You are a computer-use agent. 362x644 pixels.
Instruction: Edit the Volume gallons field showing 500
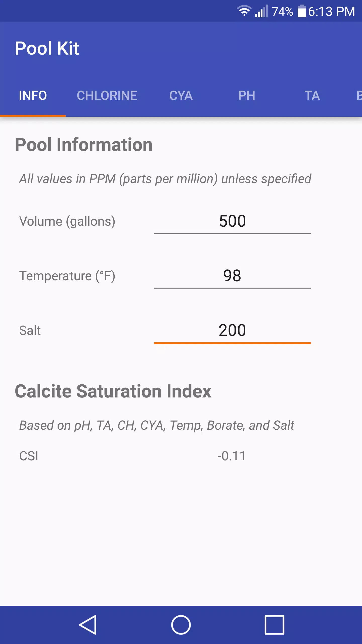pos(232,221)
